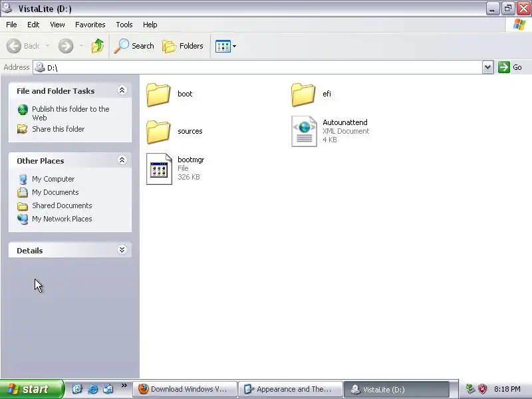Open the View menu
532x399 pixels.
tap(57, 25)
